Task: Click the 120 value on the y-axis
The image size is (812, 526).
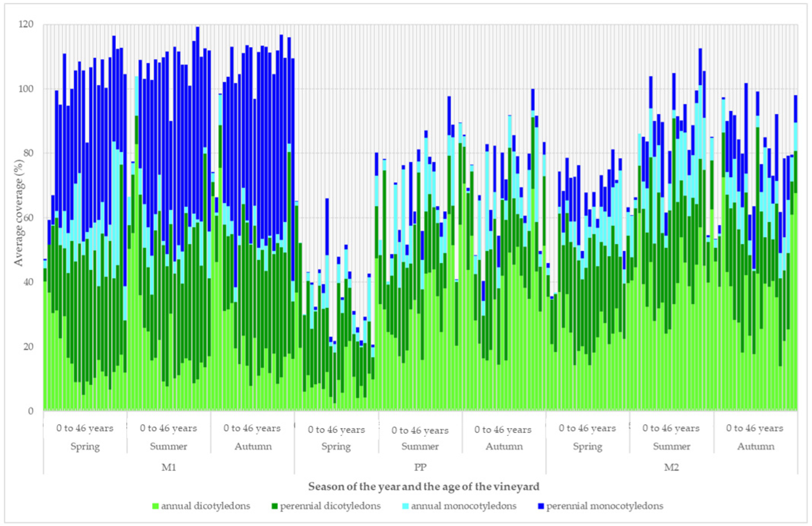Action: pos(26,24)
